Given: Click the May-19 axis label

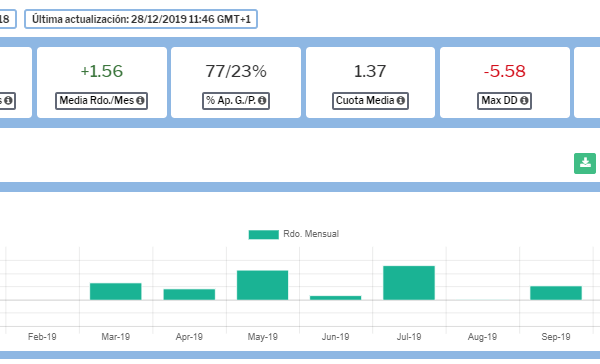Looking at the screenshot, I should (262, 337).
